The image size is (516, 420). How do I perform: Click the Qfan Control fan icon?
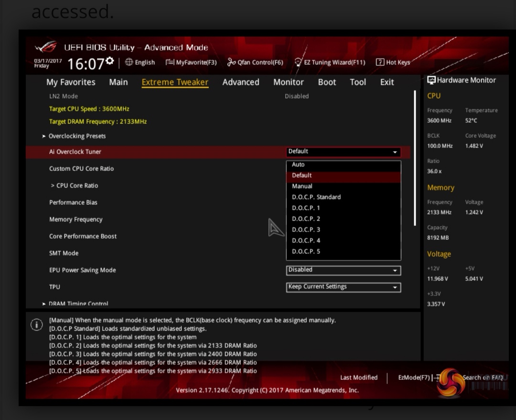231,62
